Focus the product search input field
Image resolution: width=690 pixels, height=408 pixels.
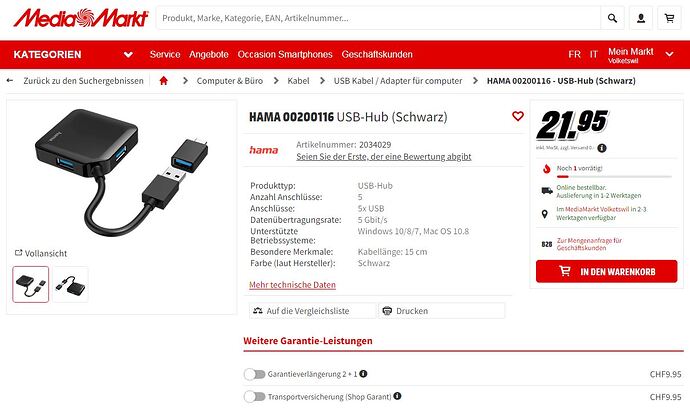[x=378, y=18]
